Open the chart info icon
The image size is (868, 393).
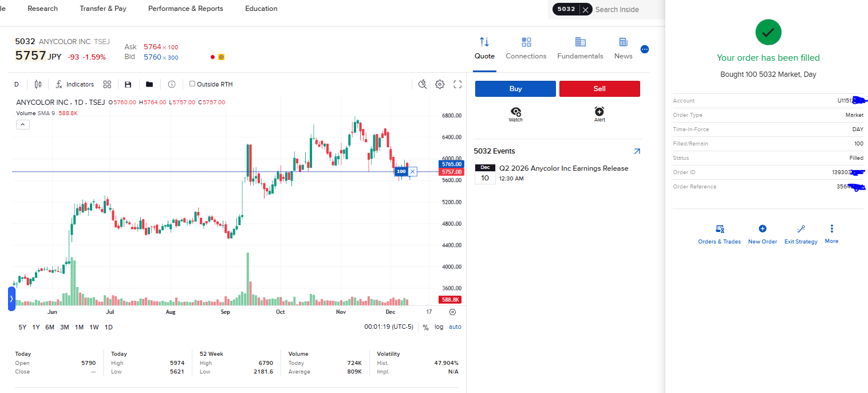click(172, 84)
